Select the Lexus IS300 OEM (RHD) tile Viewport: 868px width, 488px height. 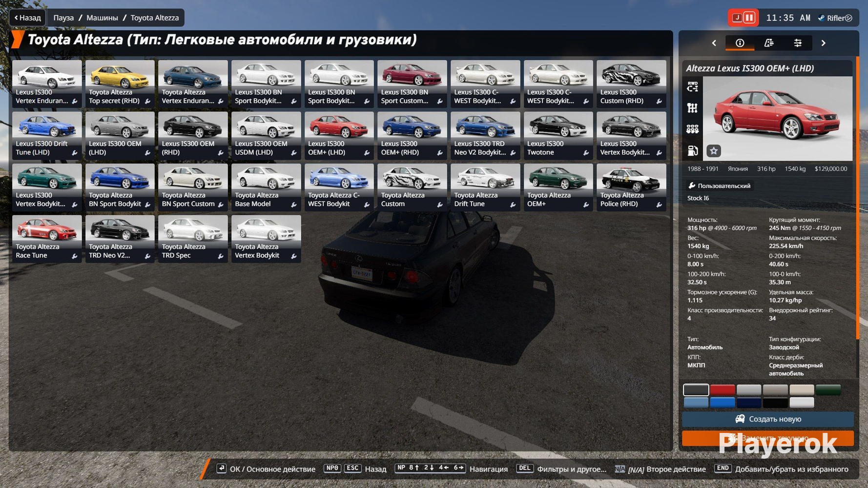[193, 136]
